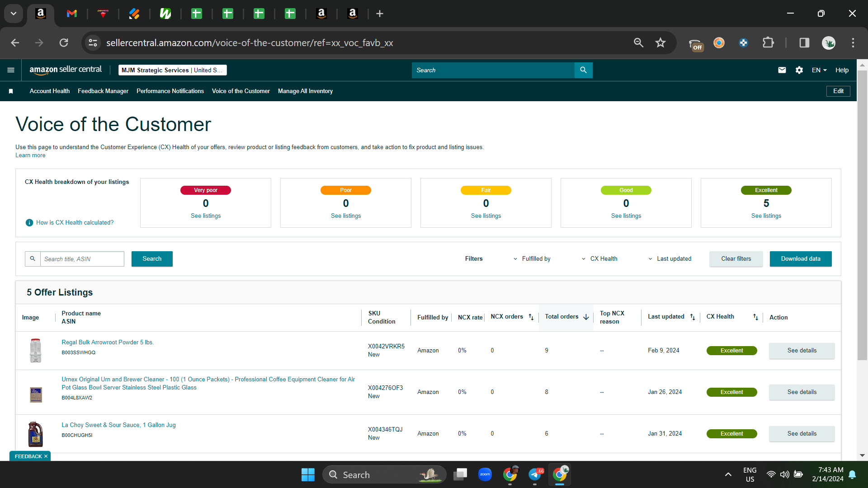Sort by Last updated arrows icon
The height and width of the screenshot is (488, 868).
[x=693, y=317]
